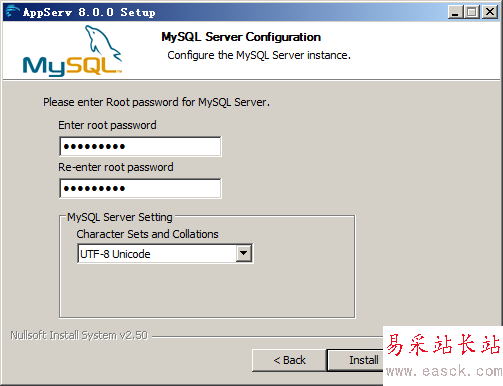Select the UTF-8 Unicode combo box text
Viewport: 503px width, 386px height.
115,254
